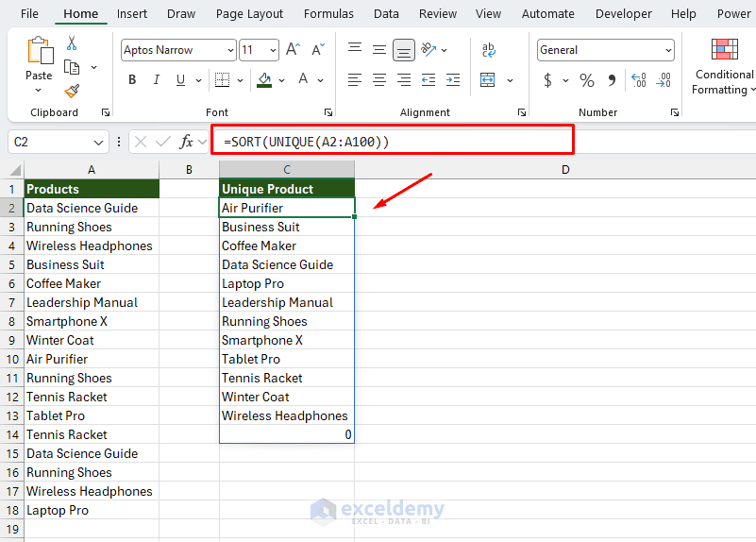Switch to the Page Layout tab
The image size is (756, 542).
249,13
